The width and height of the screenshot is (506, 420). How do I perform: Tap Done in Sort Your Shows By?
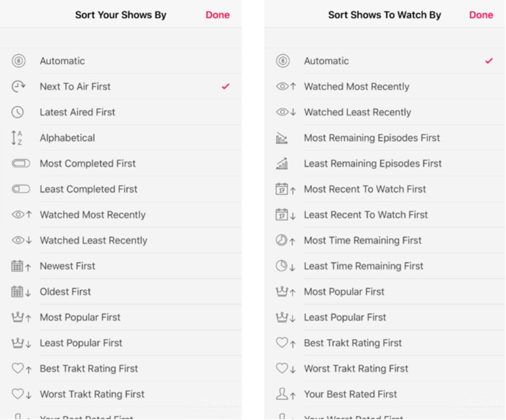coord(218,15)
